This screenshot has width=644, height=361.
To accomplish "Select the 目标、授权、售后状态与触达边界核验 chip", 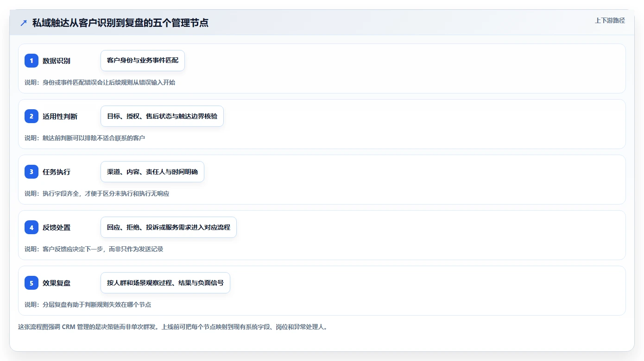I will [162, 116].
